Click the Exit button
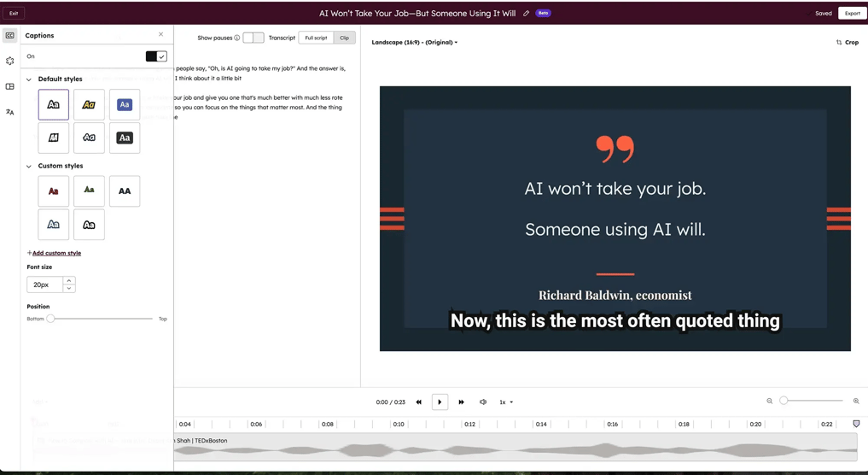 click(14, 14)
